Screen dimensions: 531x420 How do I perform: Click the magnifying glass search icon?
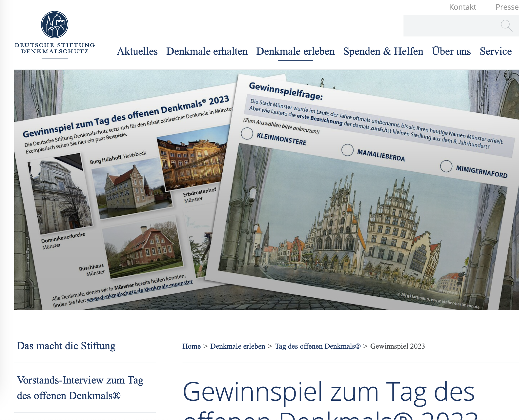click(506, 26)
